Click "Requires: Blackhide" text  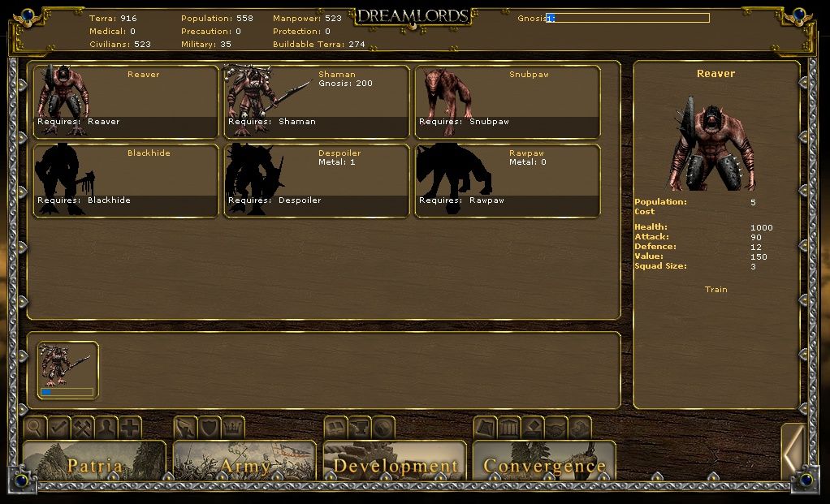84,200
